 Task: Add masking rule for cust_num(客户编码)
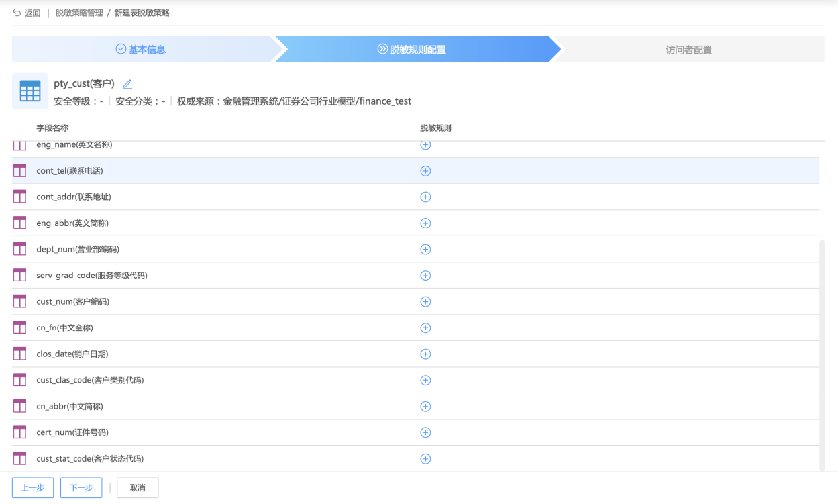point(425,301)
